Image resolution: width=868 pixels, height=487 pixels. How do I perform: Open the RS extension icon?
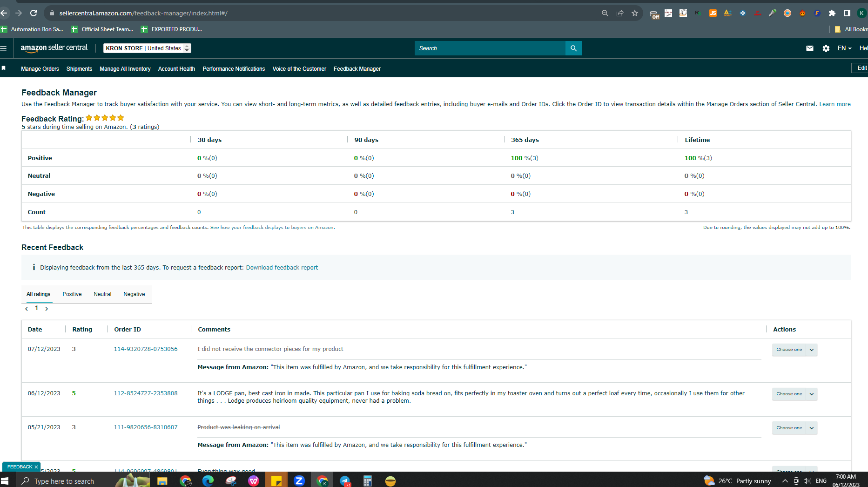point(698,13)
